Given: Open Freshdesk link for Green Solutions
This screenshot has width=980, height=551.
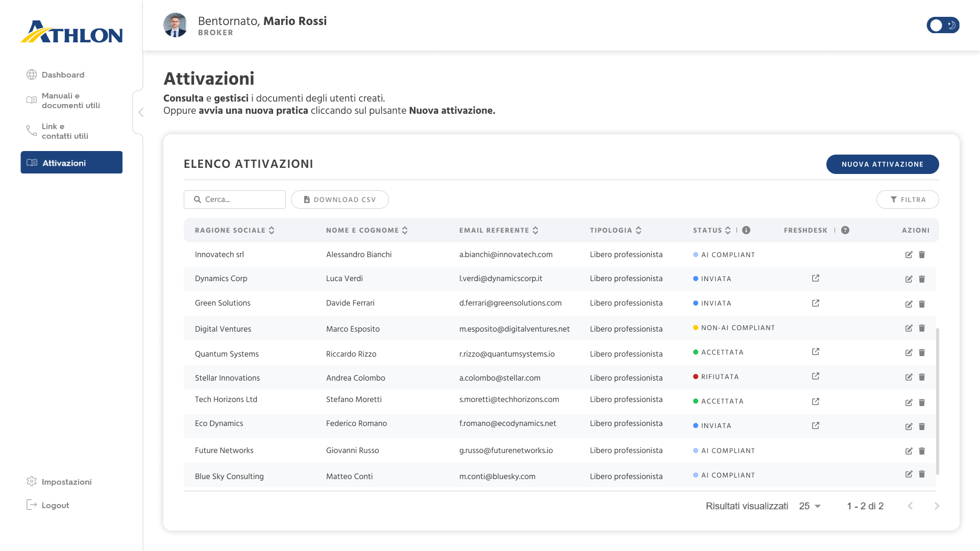Looking at the screenshot, I should coord(816,303).
